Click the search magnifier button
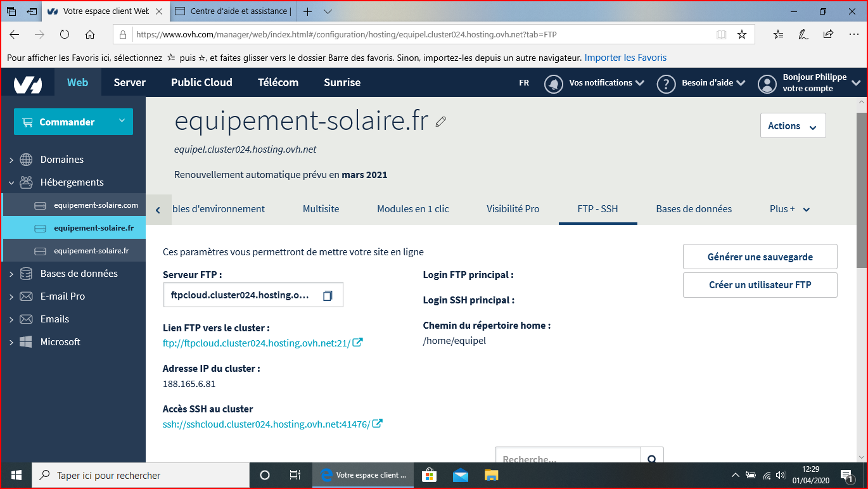Screen dimensions: 868x489 [x=652, y=457]
